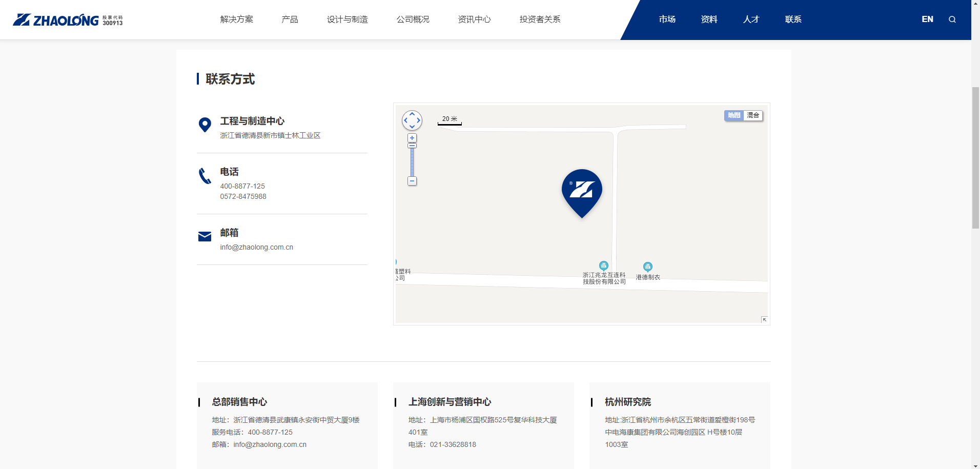Pan the map right using the compass arrow

click(x=419, y=120)
